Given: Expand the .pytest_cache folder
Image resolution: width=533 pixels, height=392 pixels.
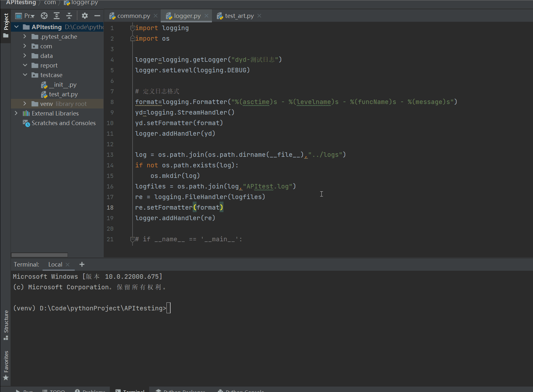Looking at the screenshot, I should 25,36.
